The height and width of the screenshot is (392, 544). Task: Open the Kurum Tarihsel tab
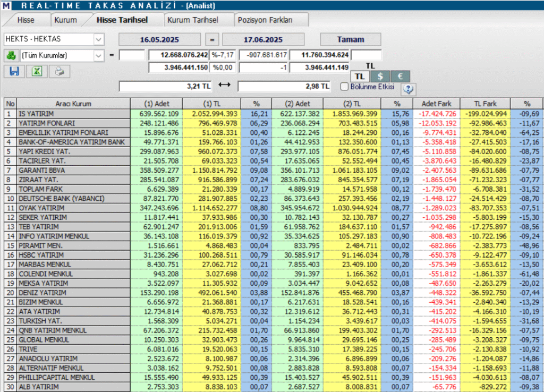[193, 20]
